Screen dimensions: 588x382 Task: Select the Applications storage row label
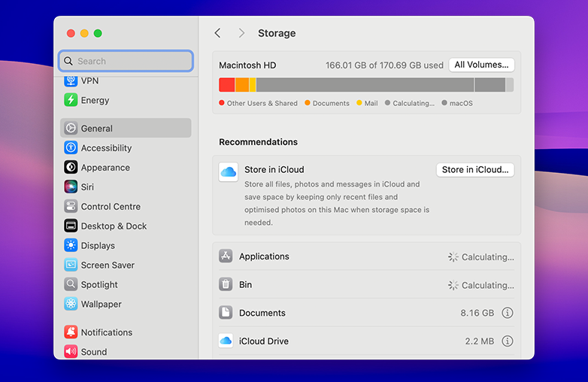pos(264,256)
